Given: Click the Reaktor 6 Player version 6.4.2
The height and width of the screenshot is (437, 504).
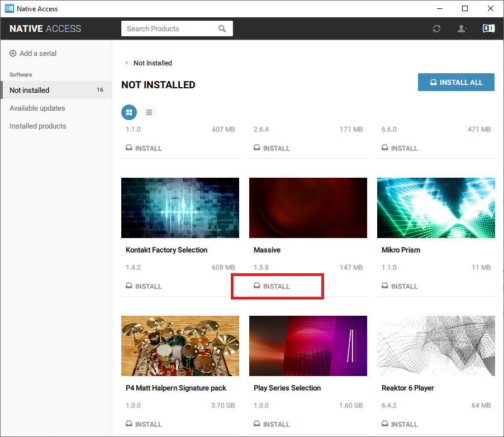Looking at the screenshot, I should 389,405.
